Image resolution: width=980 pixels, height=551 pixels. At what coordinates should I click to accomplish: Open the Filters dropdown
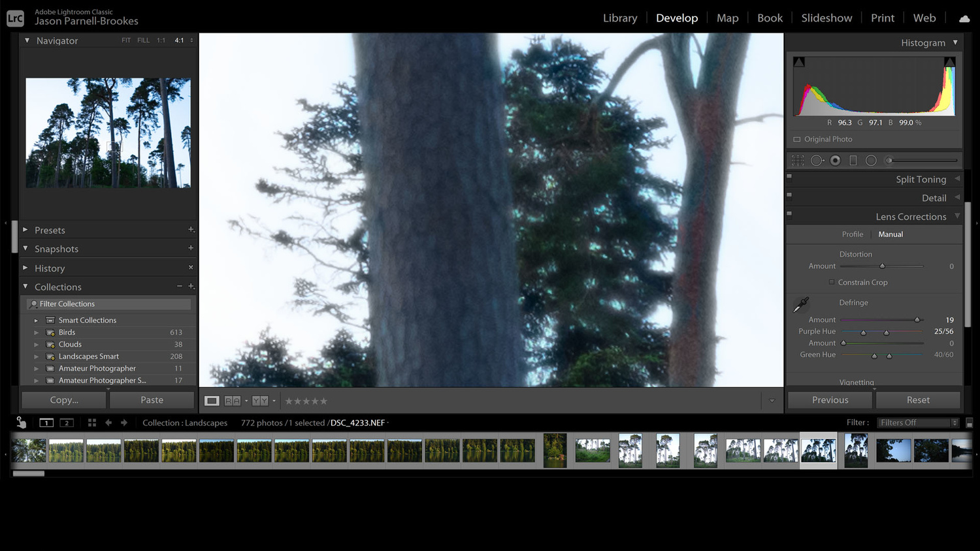click(954, 422)
